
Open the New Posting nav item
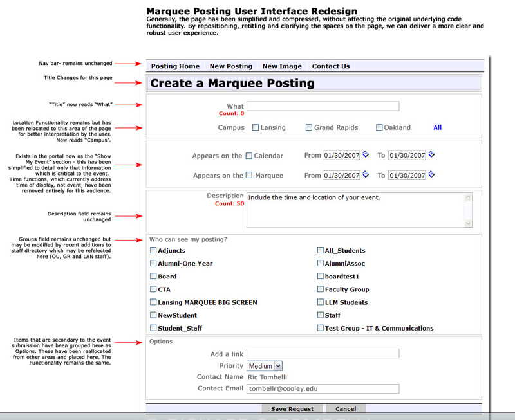click(x=231, y=66)
